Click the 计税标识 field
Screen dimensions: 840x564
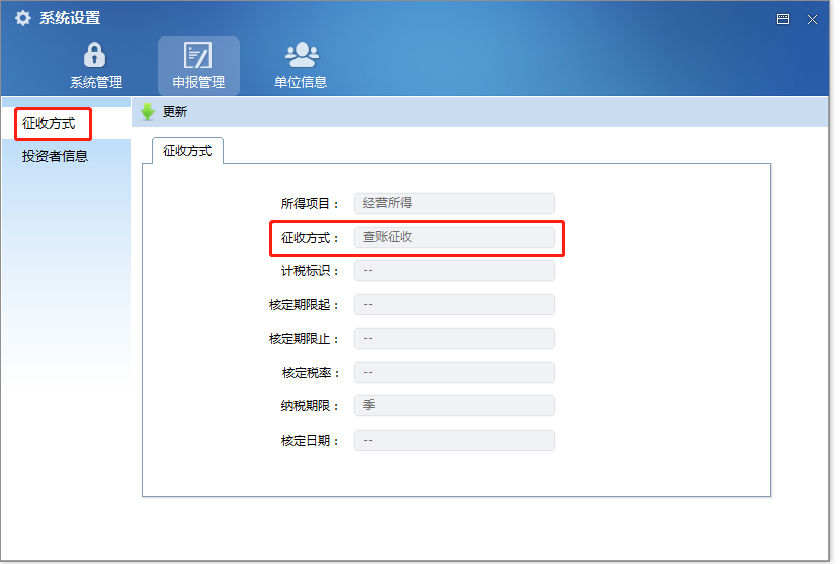454,270
